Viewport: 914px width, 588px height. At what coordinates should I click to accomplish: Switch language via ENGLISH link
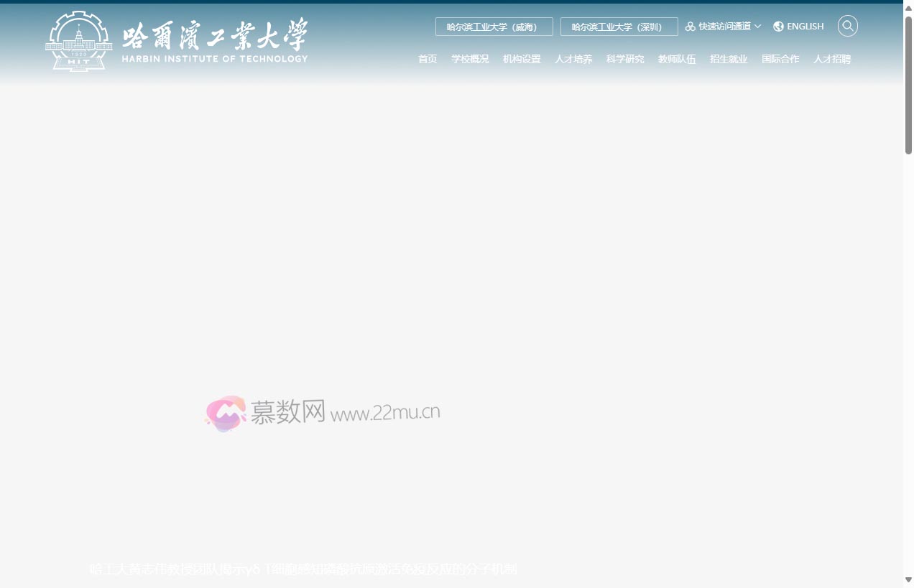click(805, 26)
